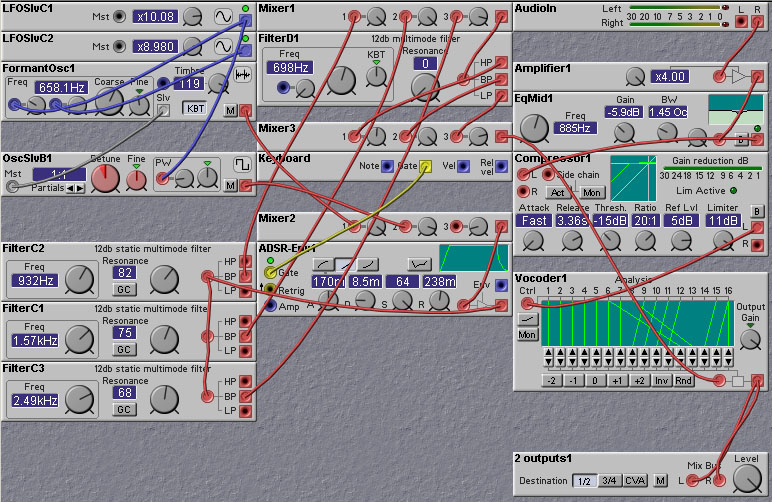Click the yellow Keyboard Gate output jack
Screen dimensions: 772x502
point(425,166)
